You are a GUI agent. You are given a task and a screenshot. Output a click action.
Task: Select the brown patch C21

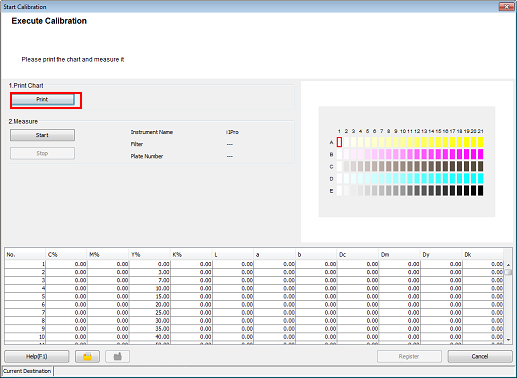tap(480, 166)
